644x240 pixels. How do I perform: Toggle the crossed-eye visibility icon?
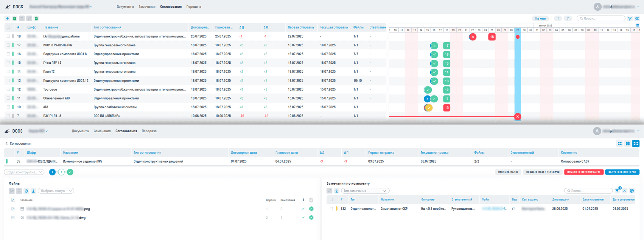[x=637, y=18]
